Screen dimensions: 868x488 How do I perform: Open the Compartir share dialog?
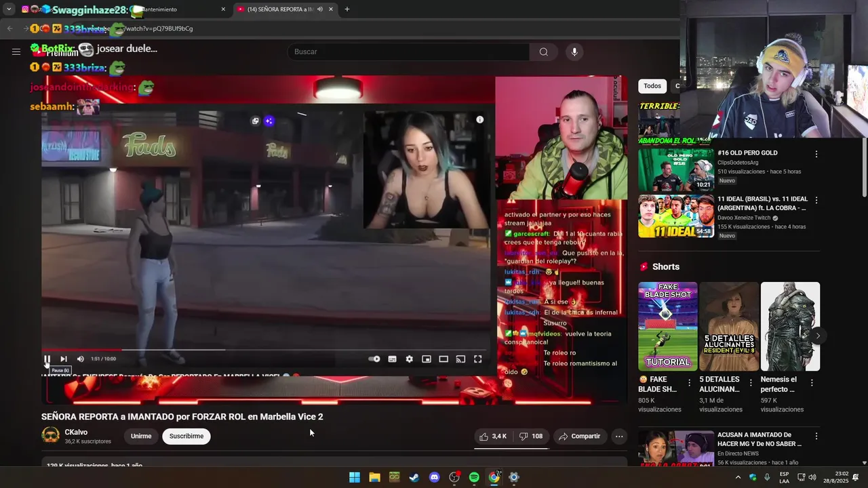pyautogui.click(x=579, y=436)
